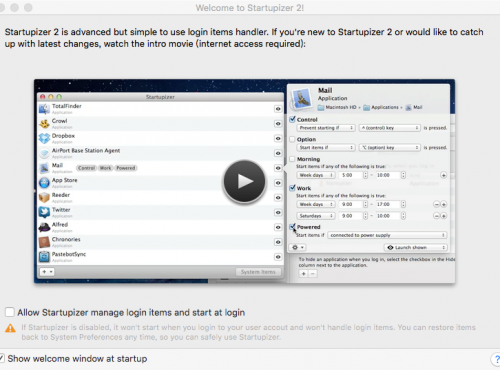500x370 pixels.
Task: Toggle eye icon on AirPort Base Station row
Action: tap(278, 153)
